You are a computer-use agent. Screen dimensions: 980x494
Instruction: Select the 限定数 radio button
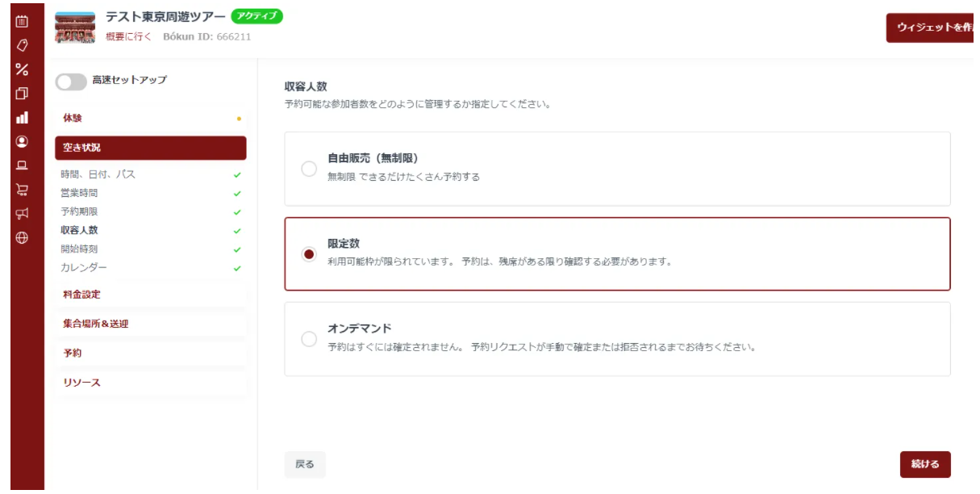click(x=308, y=253)
